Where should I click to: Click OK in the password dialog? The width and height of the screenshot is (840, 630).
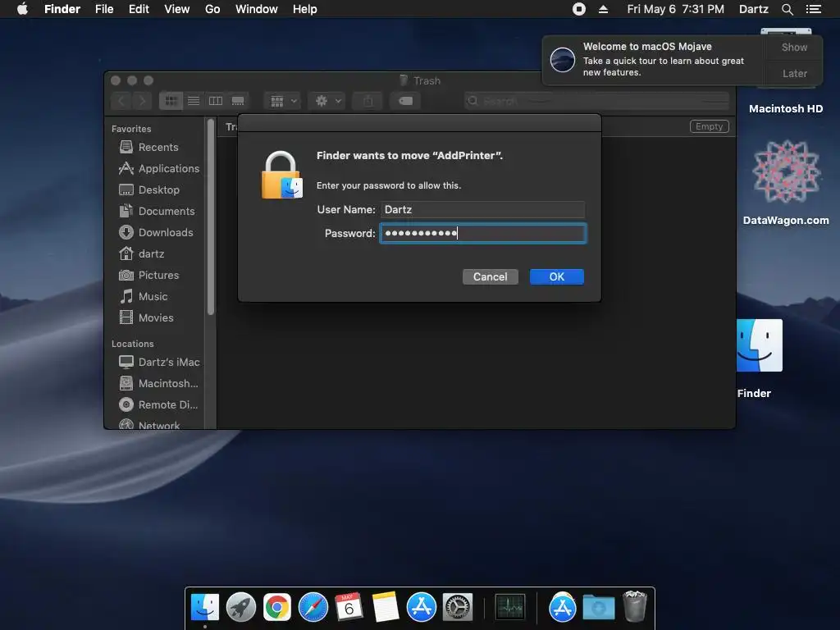tap(557, 276)
